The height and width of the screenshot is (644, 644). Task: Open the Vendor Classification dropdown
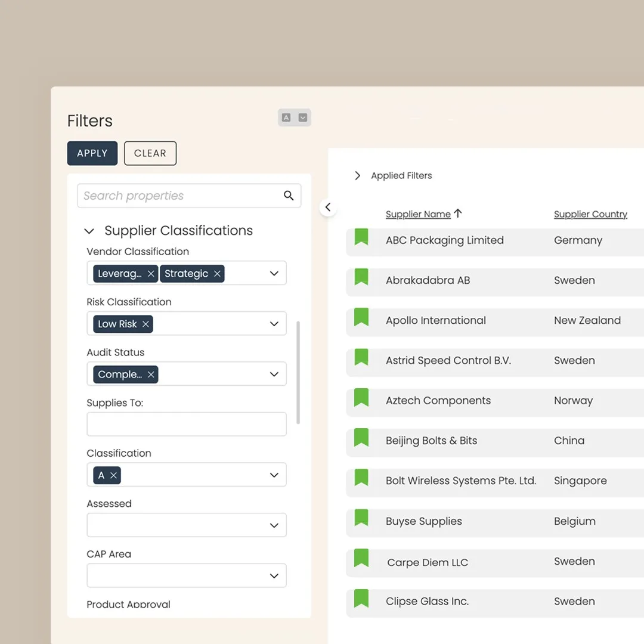(274, 273)
